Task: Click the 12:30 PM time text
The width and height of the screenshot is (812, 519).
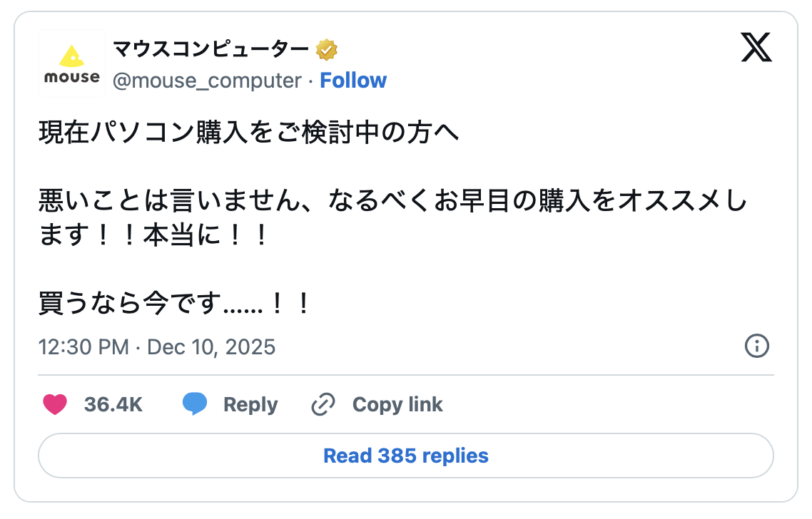Action: [83, 347]
